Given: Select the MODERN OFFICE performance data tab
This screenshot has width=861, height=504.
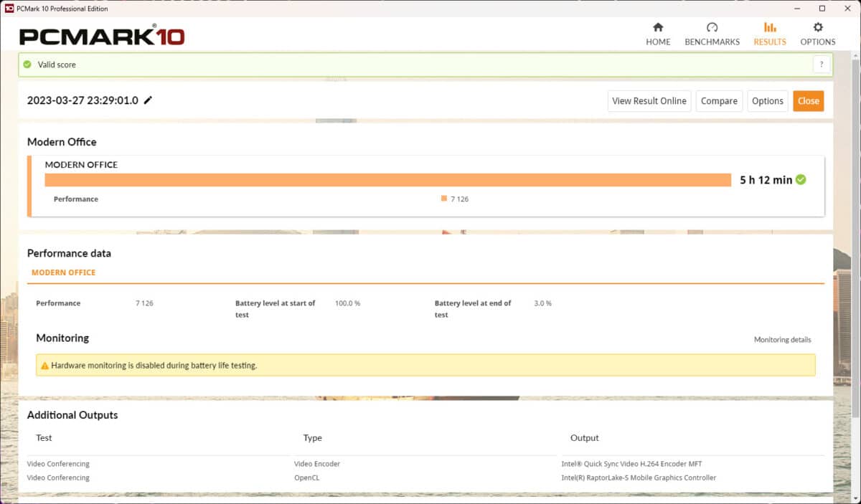Looking at the screenshot, I should pyautogui.click(x=63, y=272).
